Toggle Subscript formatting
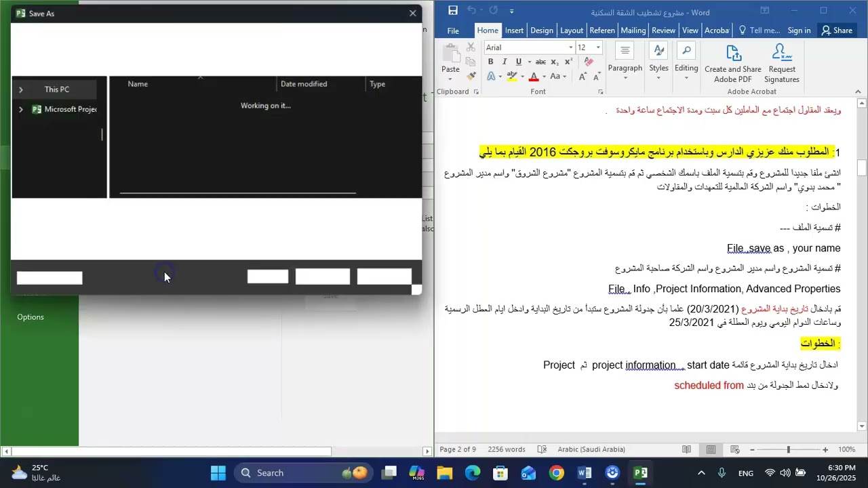 [x=555, y=62]
